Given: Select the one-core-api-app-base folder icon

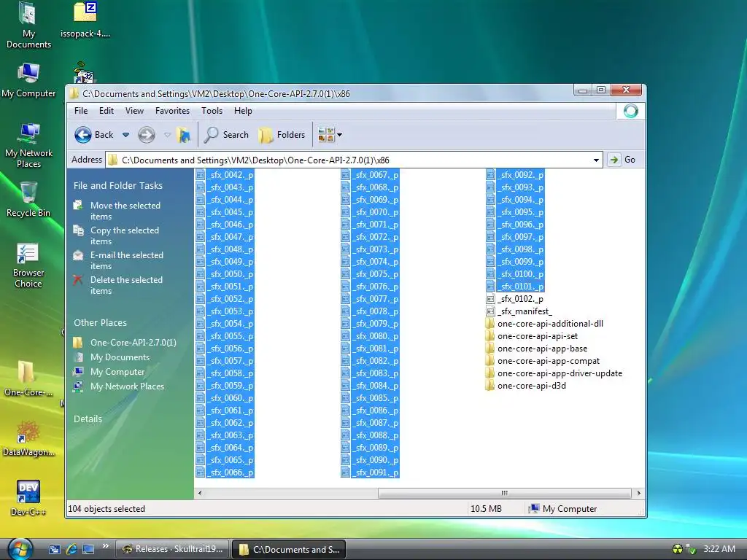Looking at the screenshot, I should tap(490, 349).
